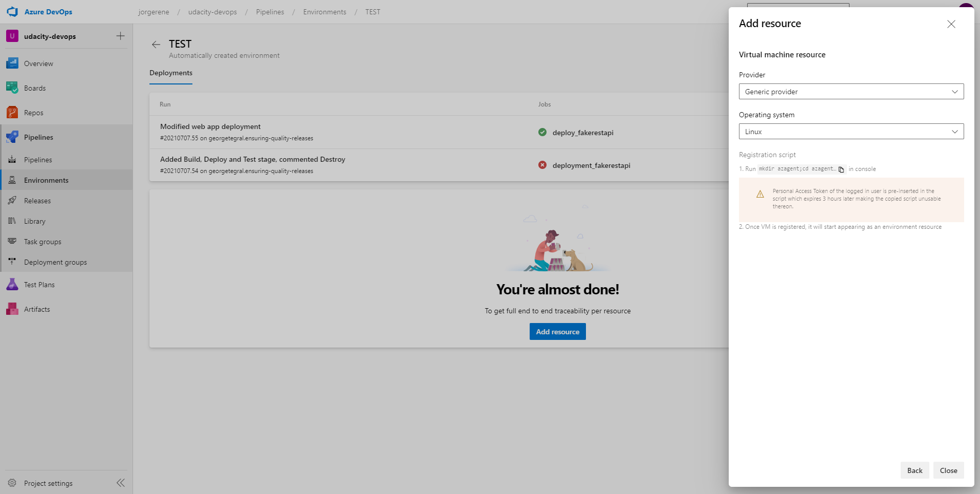Click the TEST breadcrumb
This screenshot has height=494, width=980.
pos(373,12)
